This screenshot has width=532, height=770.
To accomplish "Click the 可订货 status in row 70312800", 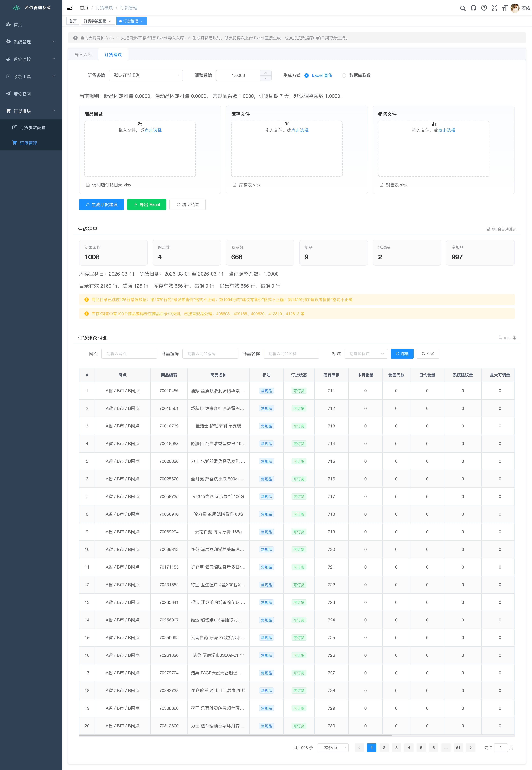I will point(299,726).
